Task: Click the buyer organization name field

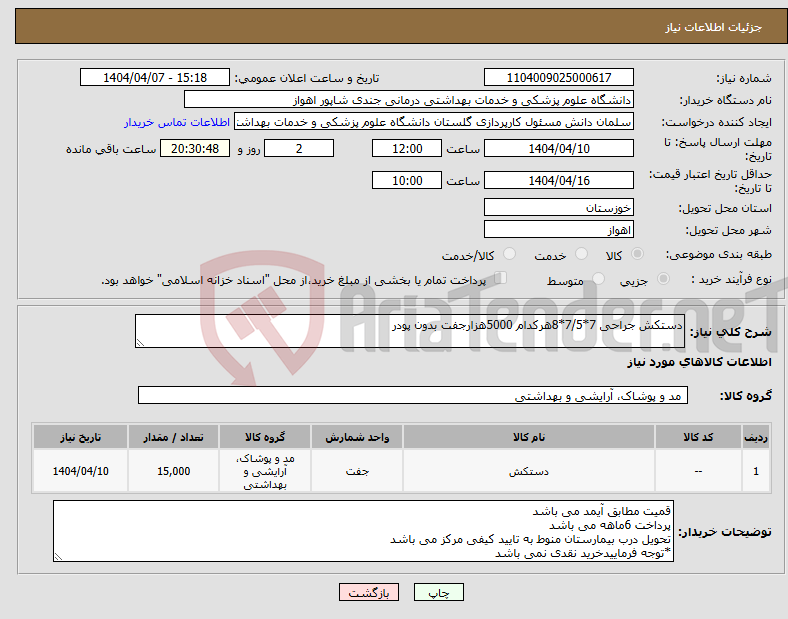Action: (409, 99)
